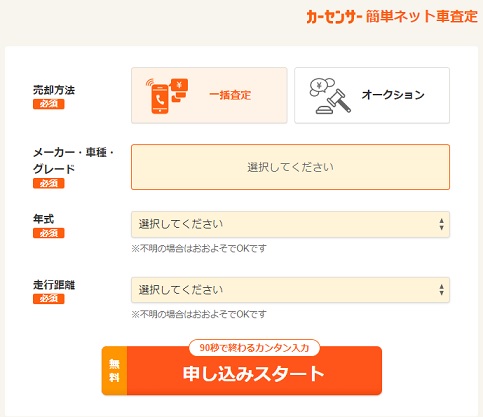
Task: Open the 年式 dropdown
Action: click(290, 224)
